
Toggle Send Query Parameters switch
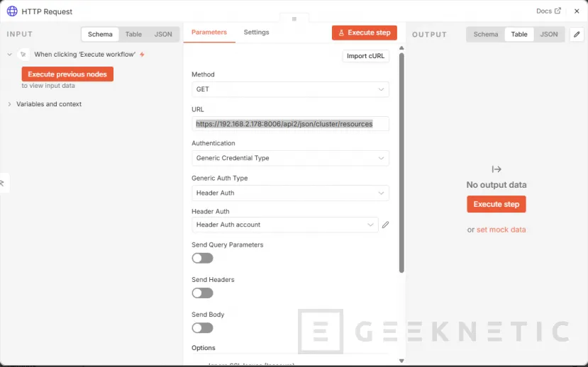coord(202,258)
